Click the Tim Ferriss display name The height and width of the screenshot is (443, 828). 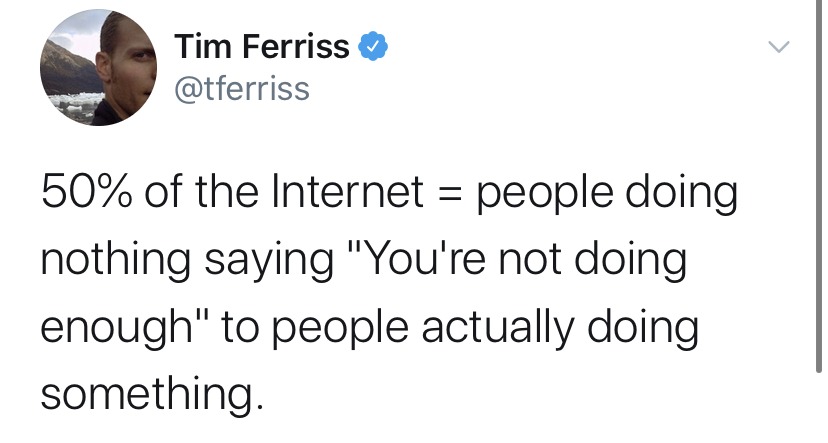pyautogui.click(x=262, y=46)
